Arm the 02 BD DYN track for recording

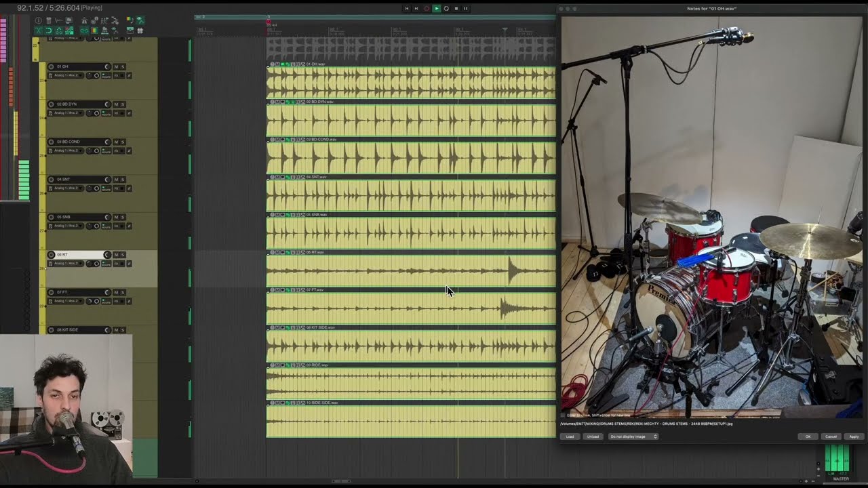(51, 104)
